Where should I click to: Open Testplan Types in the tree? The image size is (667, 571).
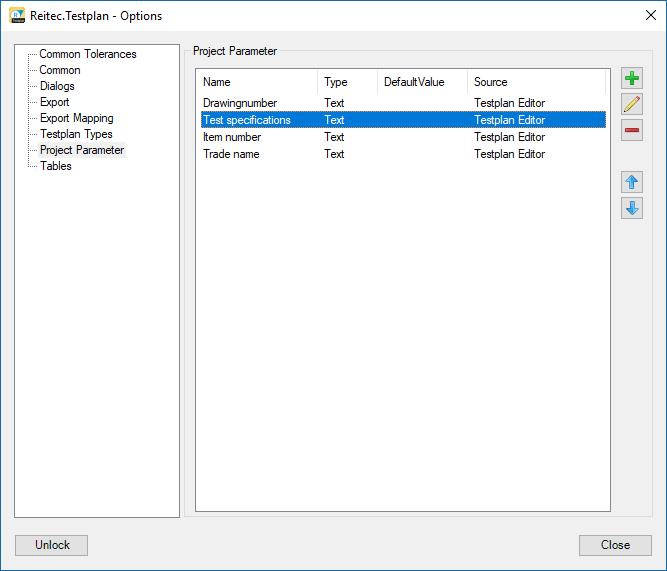pos(76,134)
